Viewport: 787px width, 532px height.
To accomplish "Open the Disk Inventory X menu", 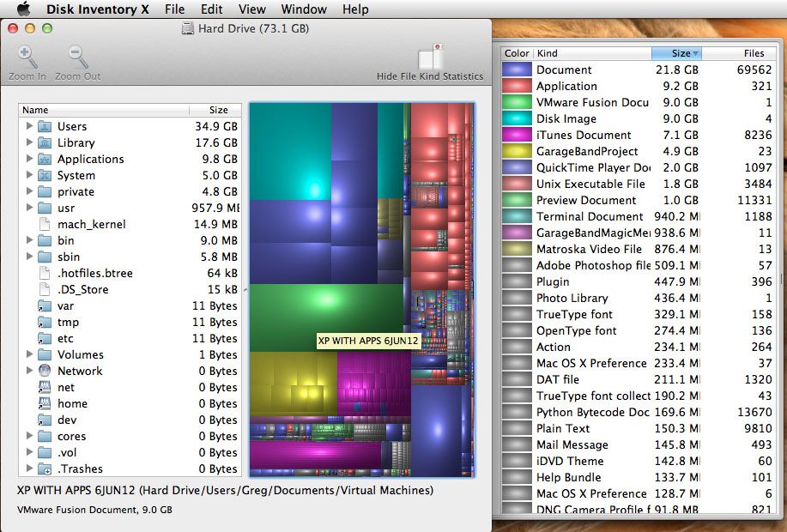I will 97,9.
